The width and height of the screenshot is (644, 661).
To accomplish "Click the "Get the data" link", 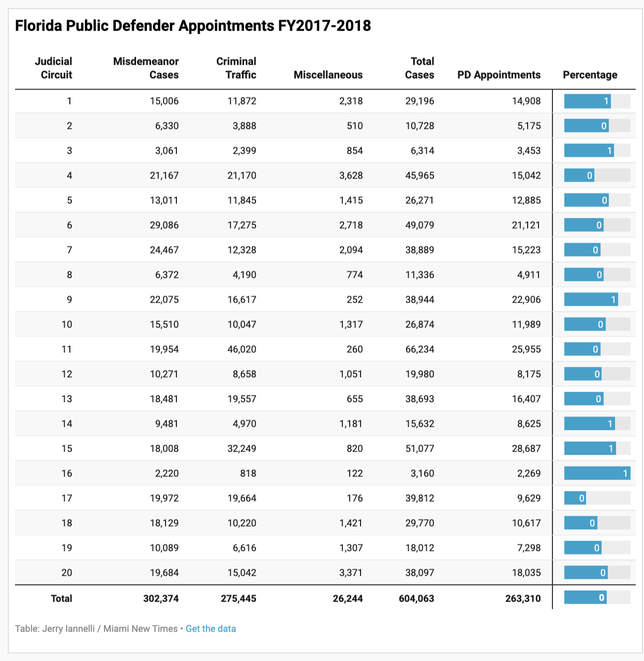I will pos(211,628).
